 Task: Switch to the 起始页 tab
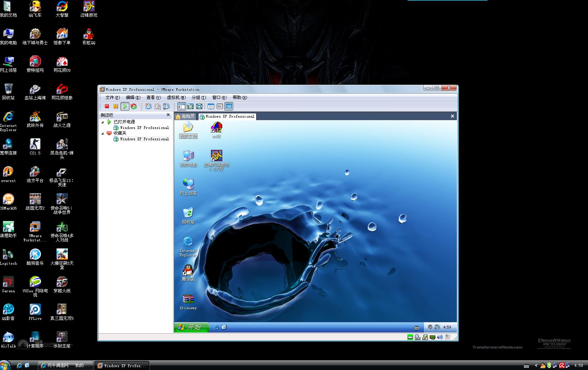click(186, 116)
